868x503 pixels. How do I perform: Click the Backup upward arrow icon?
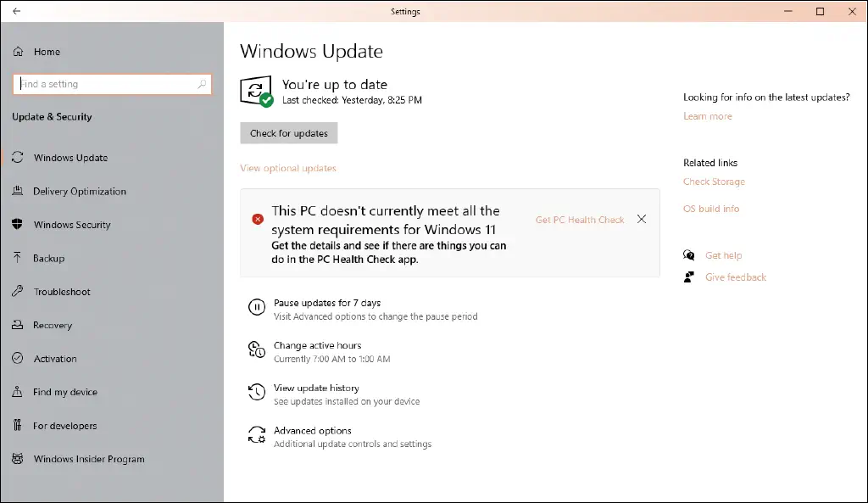tap(18, 258)
